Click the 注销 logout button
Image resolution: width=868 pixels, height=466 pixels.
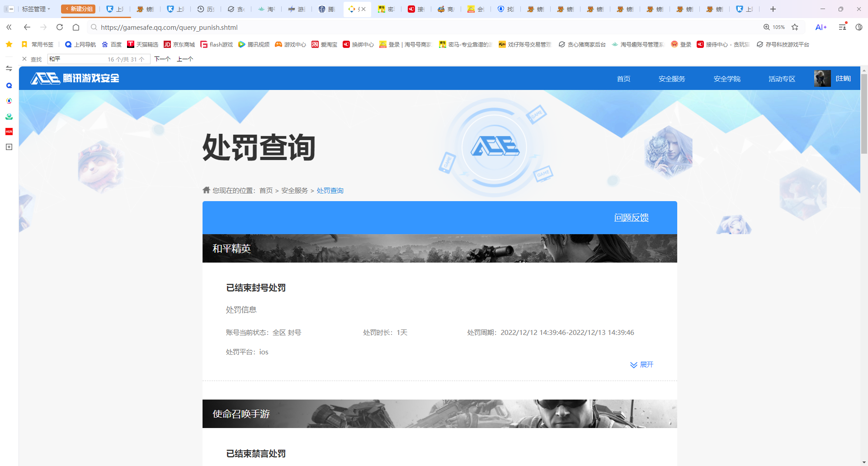pos(844,78)
